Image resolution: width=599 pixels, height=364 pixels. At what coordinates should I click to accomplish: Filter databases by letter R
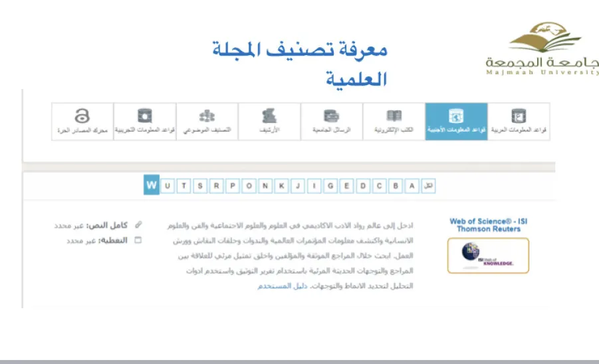(216, 186)
